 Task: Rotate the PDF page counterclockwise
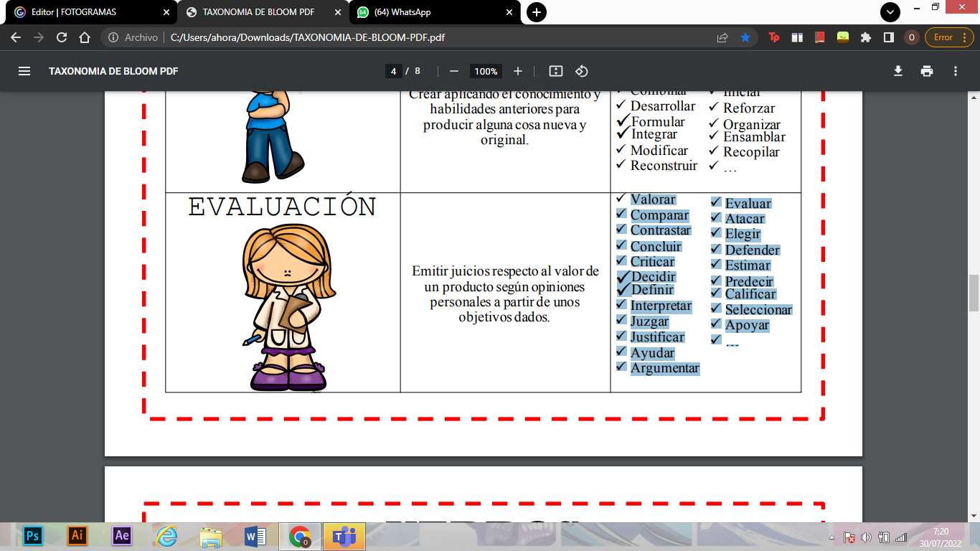pos(582,71)
